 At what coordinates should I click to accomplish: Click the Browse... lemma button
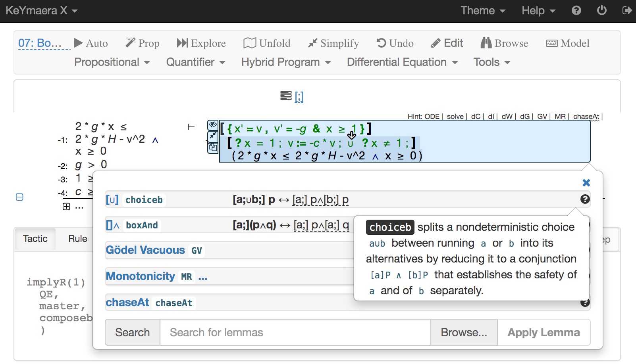tap(464, 332)
